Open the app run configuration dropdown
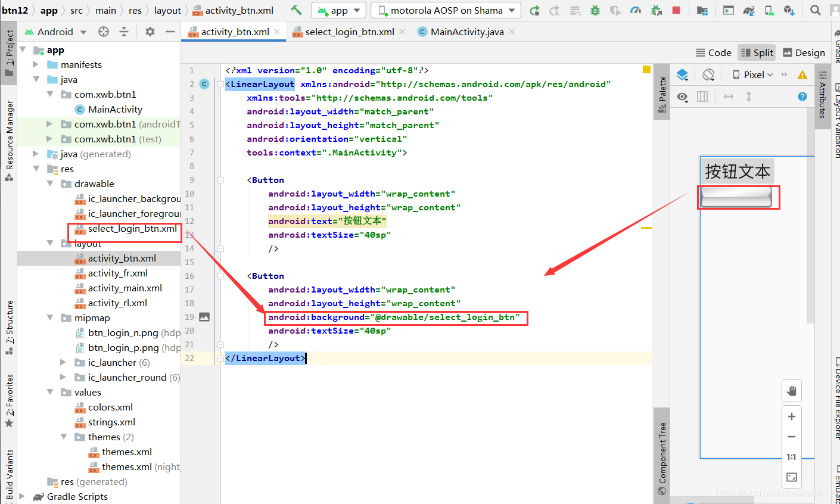Image resolution: width=840 pixels, height=504 pixels. click(x=339, y=10)
